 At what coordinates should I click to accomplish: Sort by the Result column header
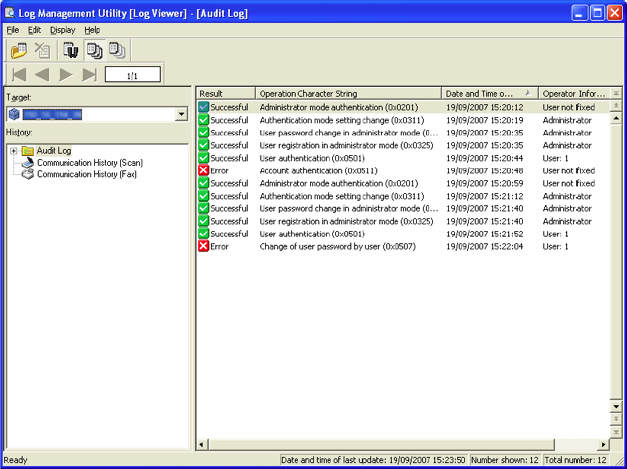(226, 94)
